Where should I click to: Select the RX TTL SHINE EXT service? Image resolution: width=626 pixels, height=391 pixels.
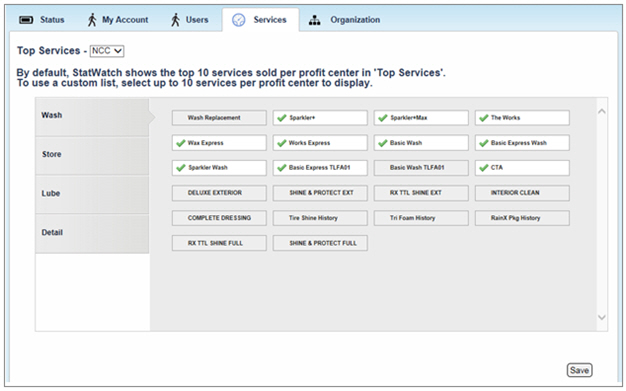point(421,193)
